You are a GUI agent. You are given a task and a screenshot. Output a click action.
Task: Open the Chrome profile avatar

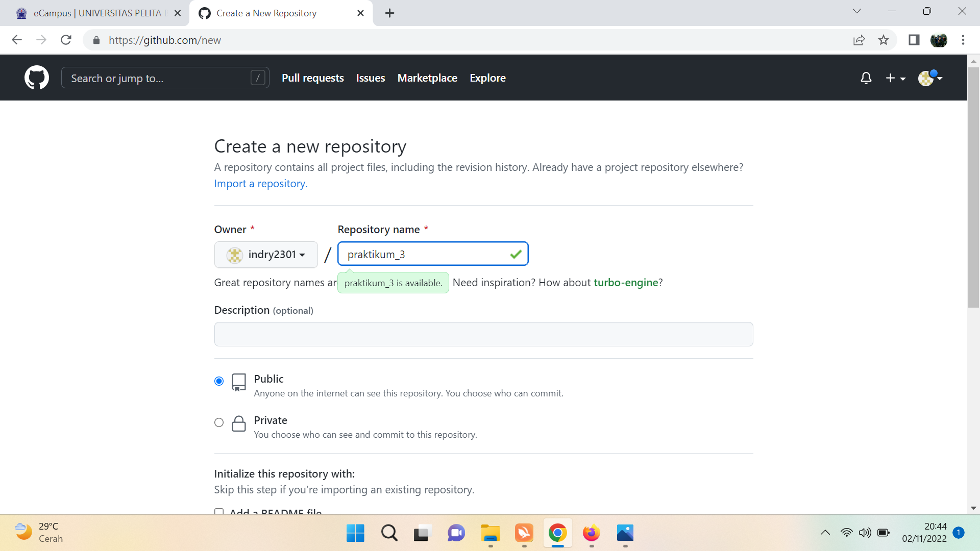click(939, 40)
